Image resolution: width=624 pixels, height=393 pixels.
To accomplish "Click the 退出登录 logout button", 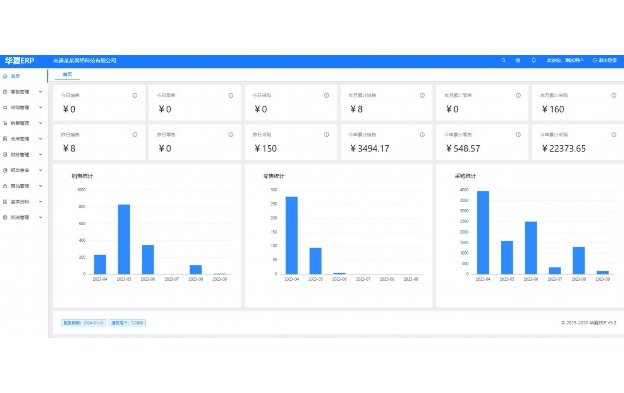I will coord(604,60).
